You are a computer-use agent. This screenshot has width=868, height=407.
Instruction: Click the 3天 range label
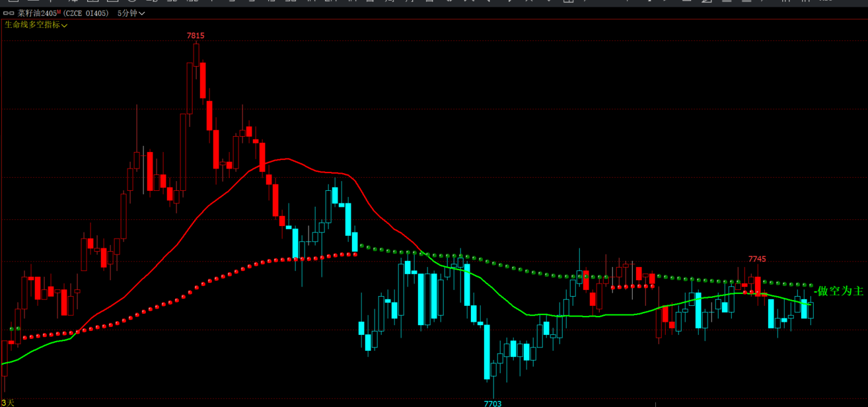coord(7,402)
